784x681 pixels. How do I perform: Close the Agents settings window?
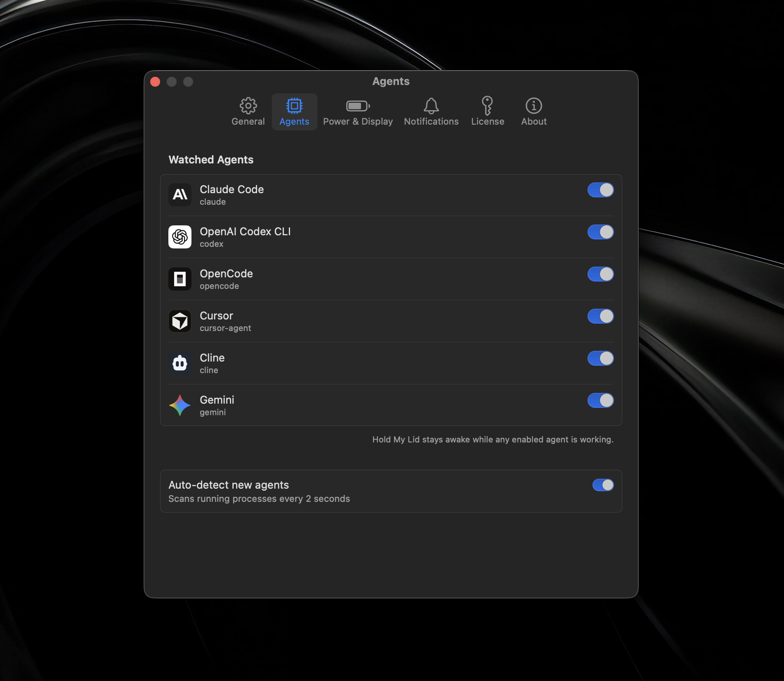(x=155, y=82)
